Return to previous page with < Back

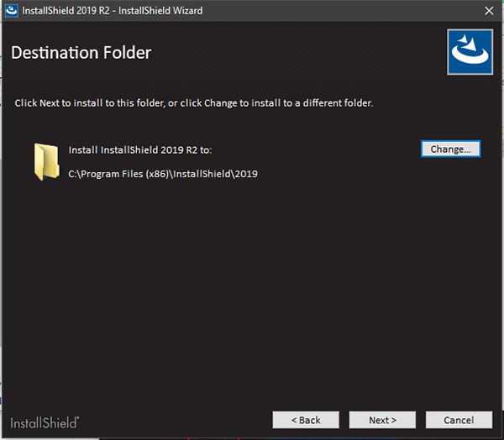(306, 420)
